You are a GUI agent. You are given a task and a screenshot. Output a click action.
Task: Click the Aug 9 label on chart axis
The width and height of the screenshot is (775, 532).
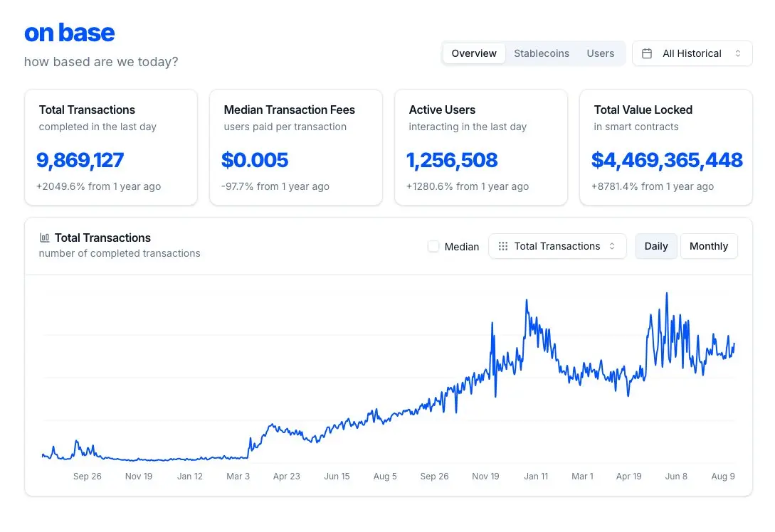click(x=722, y=477)
